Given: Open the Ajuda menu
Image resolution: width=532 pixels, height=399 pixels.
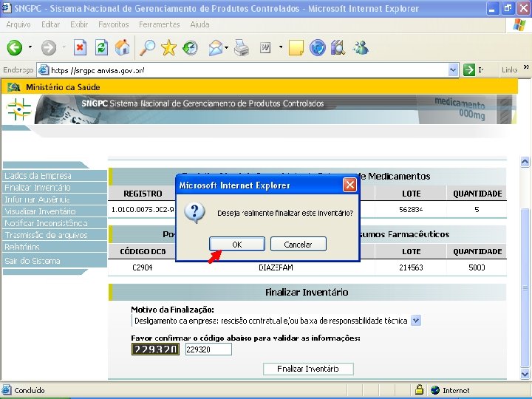Looking at the screenshot, I should [199, 24].
